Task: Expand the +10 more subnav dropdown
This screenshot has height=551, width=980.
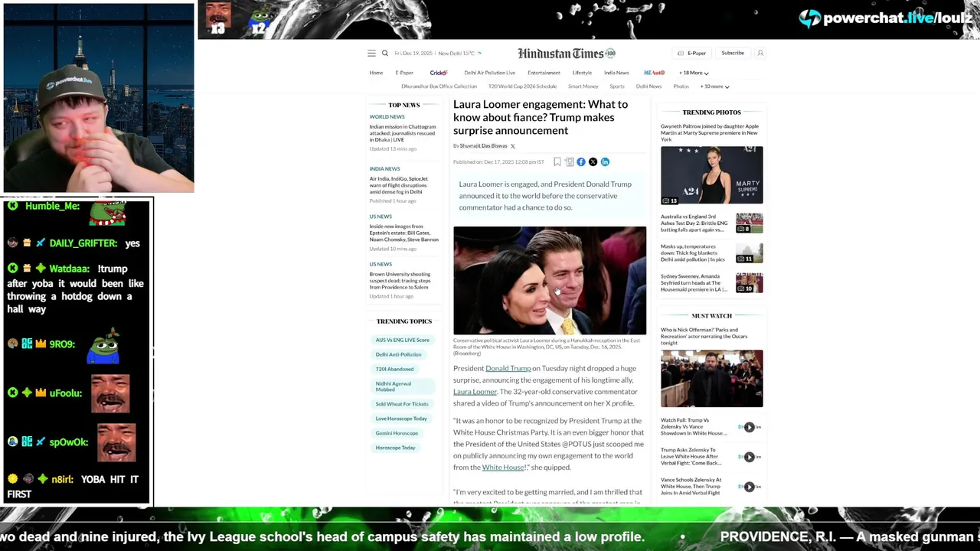Action: (714, 86)
